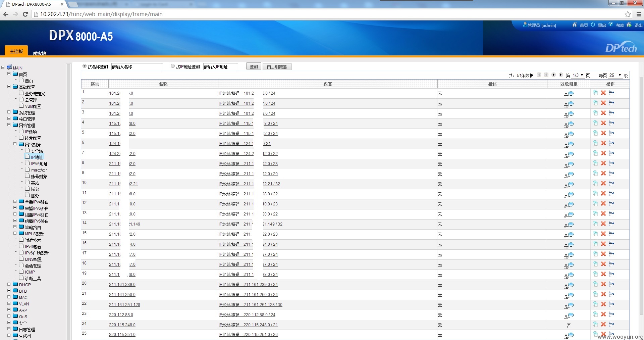This screenshot has height=340, width=644.
Task: Select the DPtech DPX8000-A5 browser tab
Action: [35, 4]
